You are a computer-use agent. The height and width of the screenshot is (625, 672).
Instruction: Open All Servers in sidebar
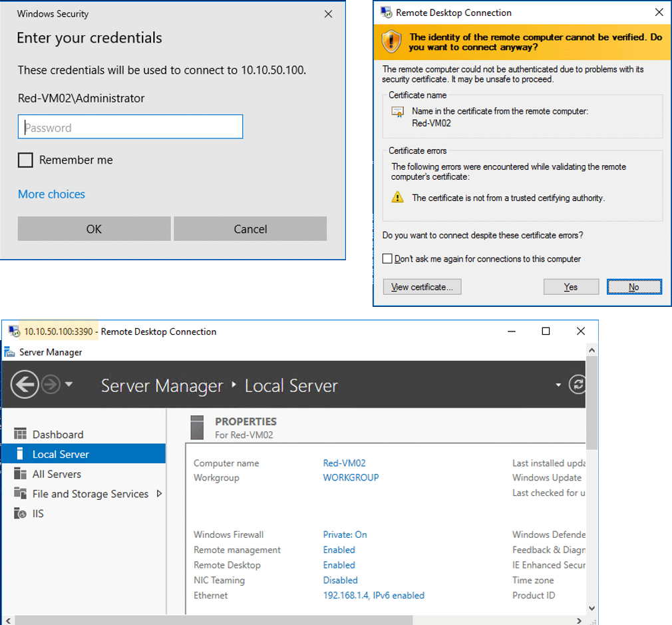click(x=57, y=474)
